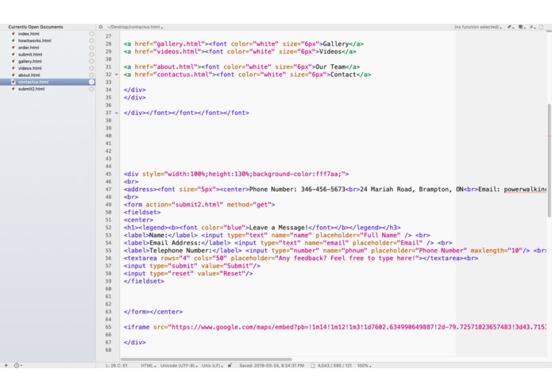Open the HTML language popup
This screenshot has width=552, height=392.
point(149,366)
